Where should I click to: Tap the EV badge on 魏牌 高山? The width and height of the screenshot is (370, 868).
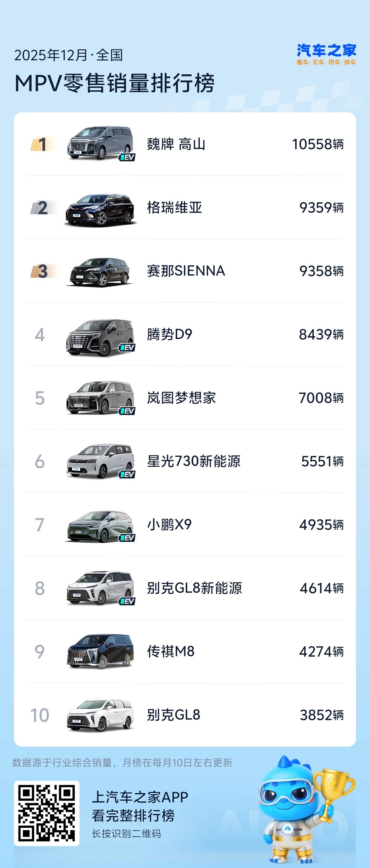pos(127,157)
